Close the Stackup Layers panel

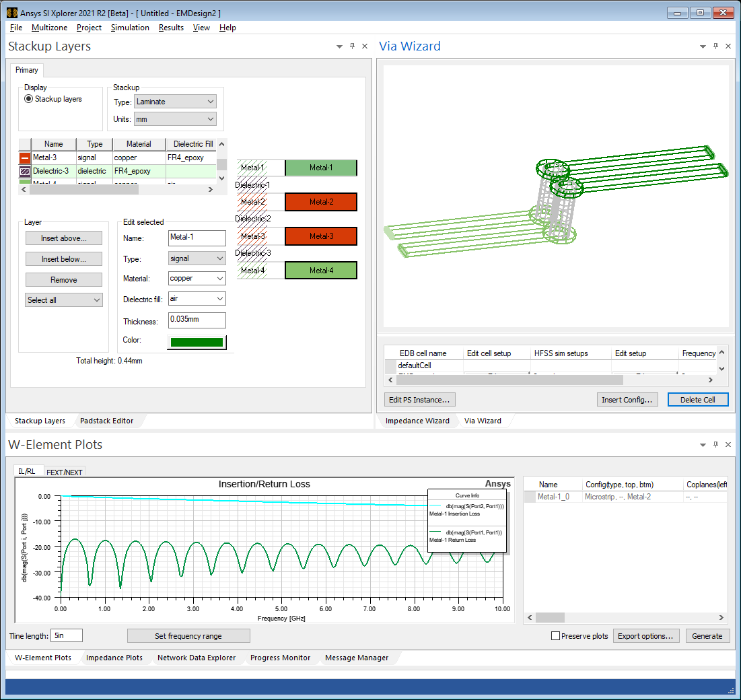[365, 46]
